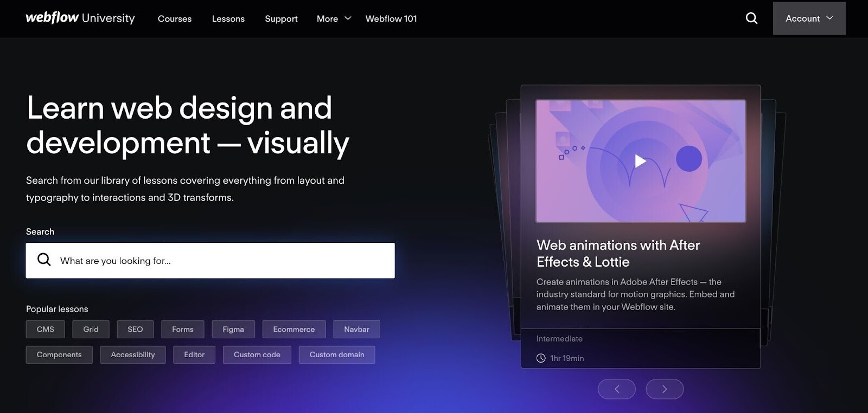Open the Support nav link
Viewport: 868px width, 413px height.
[281, 18]
